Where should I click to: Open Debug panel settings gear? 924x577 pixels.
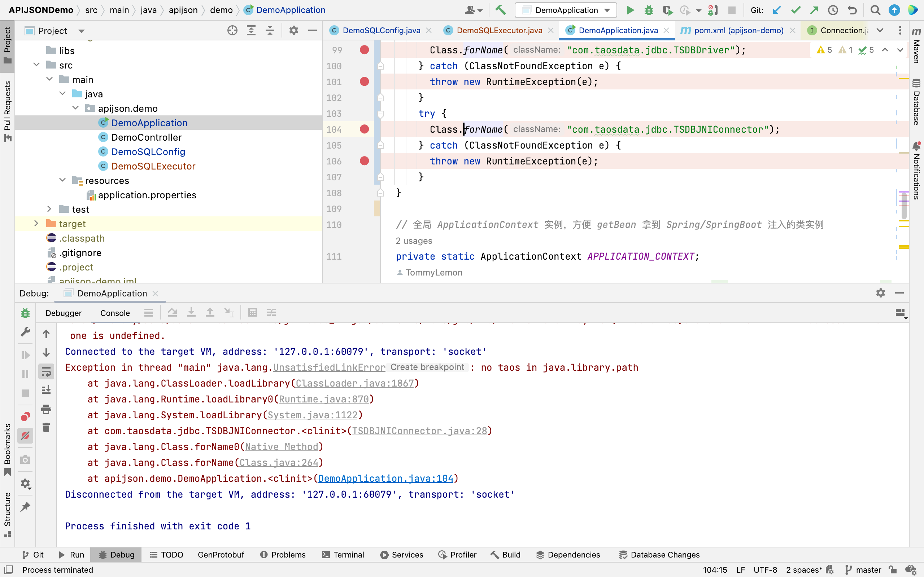(x=881, y=293)
